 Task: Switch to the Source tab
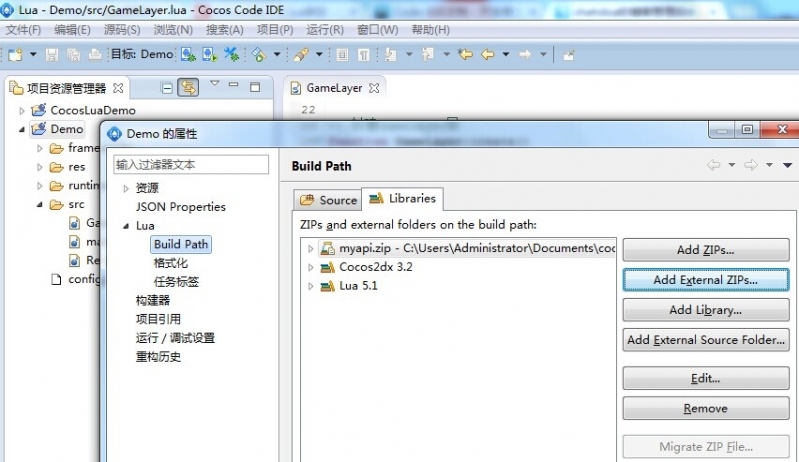[x=328, y=200]
